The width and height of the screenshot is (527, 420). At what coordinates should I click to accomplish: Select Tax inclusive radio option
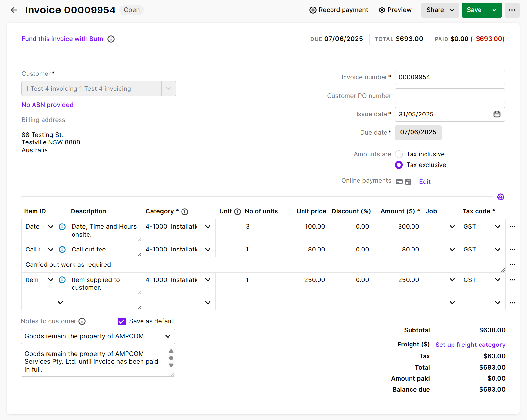[x=399, y=154]
